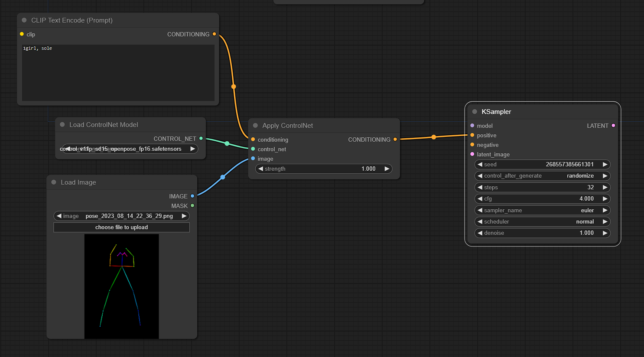Click the negative input port on KSampler
Image resolution: width=644 pixels, height=357 pixels.
tap(472, 145)
